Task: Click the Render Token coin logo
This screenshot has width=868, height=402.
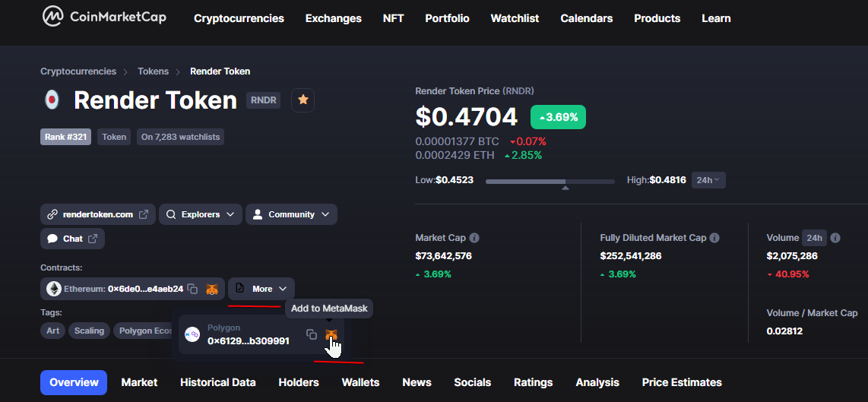Action: [52, 100]
